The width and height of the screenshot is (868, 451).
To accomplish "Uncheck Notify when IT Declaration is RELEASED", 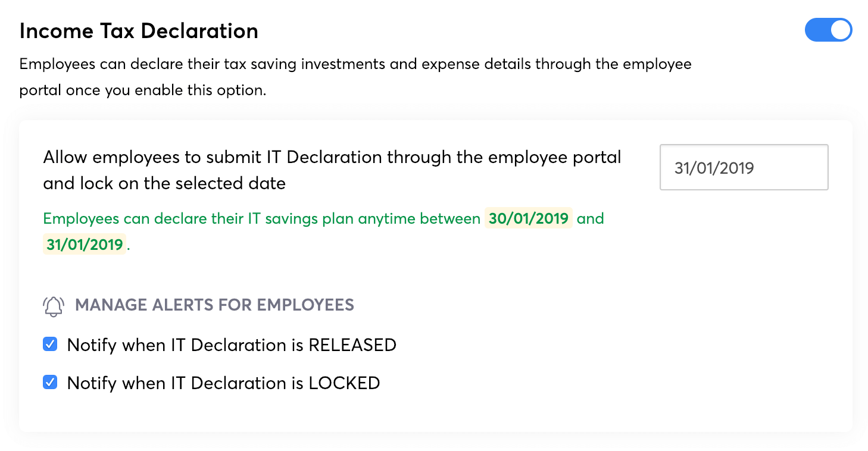I will coord(51,344).
